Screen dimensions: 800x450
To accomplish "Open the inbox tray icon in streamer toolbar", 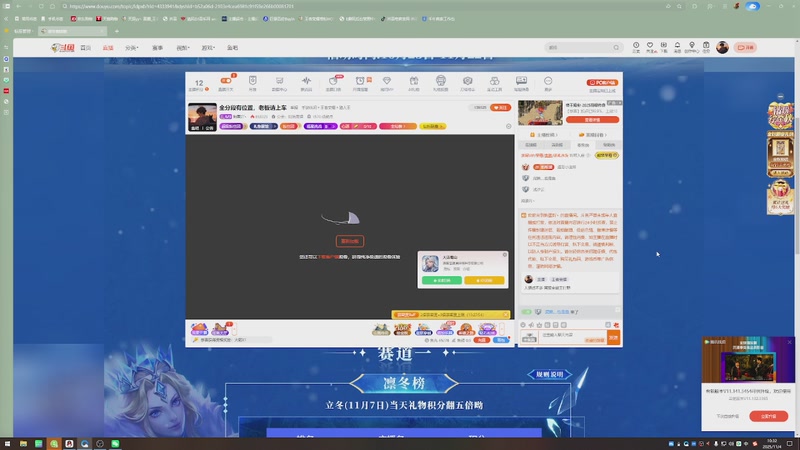I will point(279,81).
